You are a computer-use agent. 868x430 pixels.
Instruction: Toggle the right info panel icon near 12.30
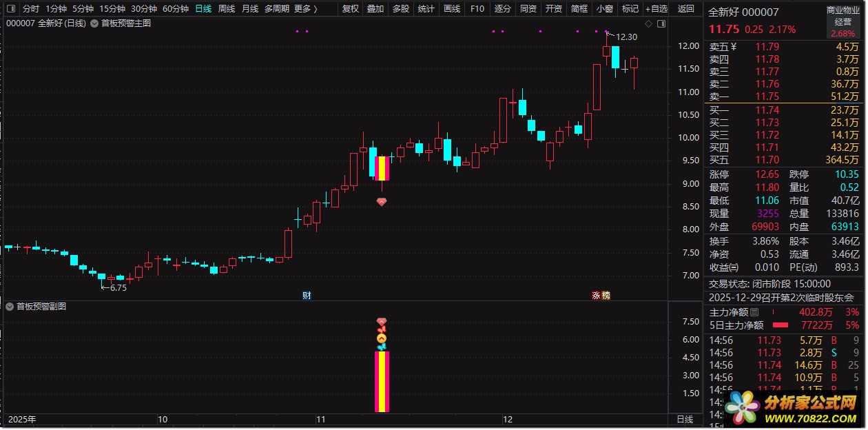660,23
